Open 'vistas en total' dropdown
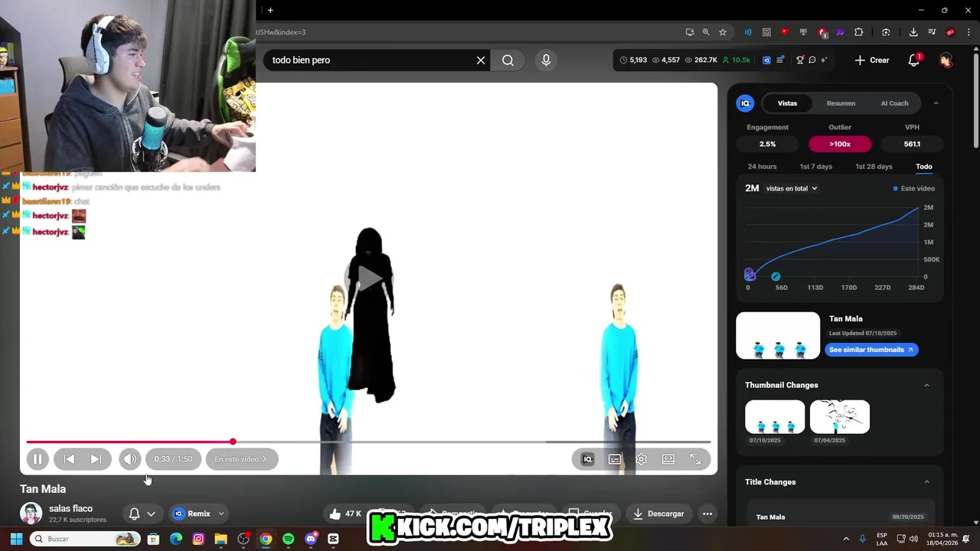The image size is (980, 551). click(x=791, y=188)
